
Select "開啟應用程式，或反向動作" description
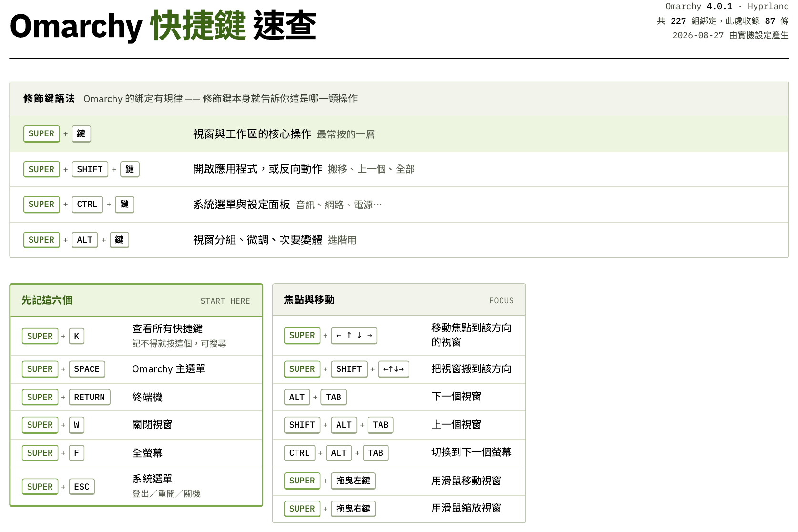point(258,169)
